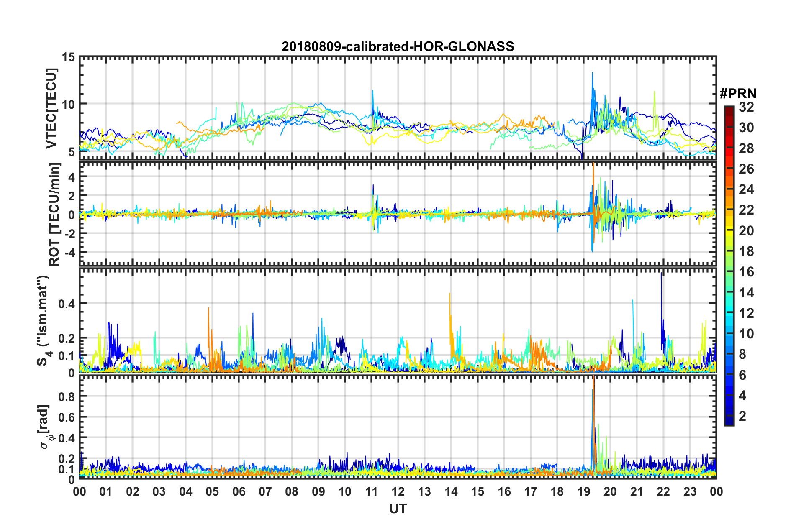Click tick label "-4" on the ROT axis
Image resolution: width=796 pixels, height=532 pixels.
pyautogui.click(x=70, y=253)
